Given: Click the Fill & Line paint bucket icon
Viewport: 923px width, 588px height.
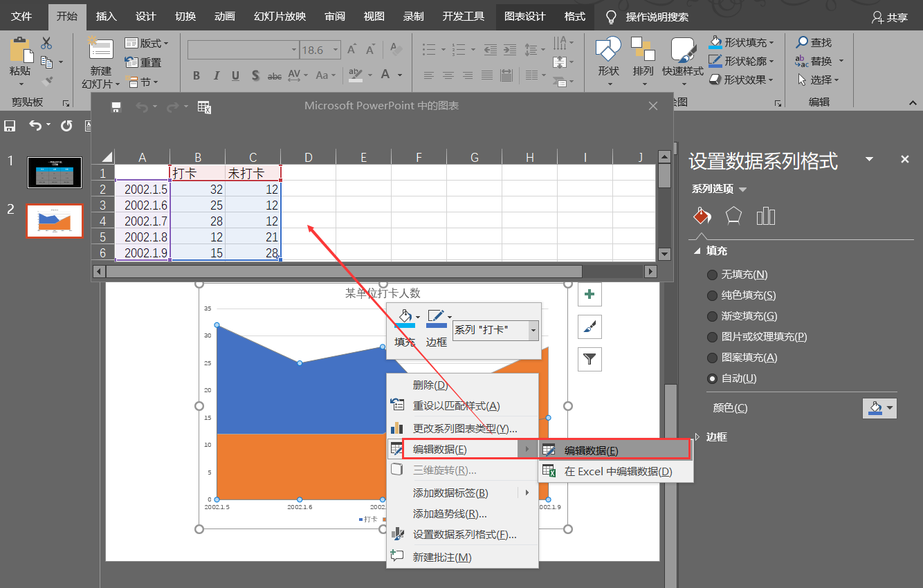Looking at the screenshot, I should pyautogui.click(x=702, y=216).
